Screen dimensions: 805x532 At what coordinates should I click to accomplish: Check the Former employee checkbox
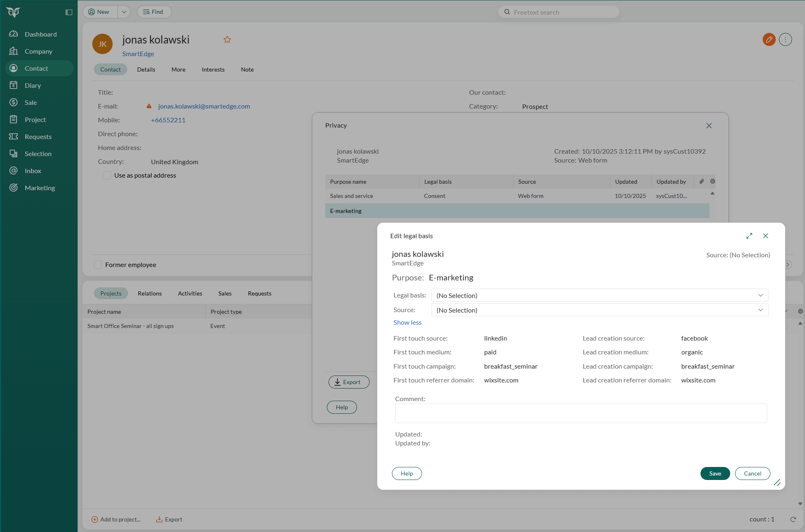[x=98, y=265]
